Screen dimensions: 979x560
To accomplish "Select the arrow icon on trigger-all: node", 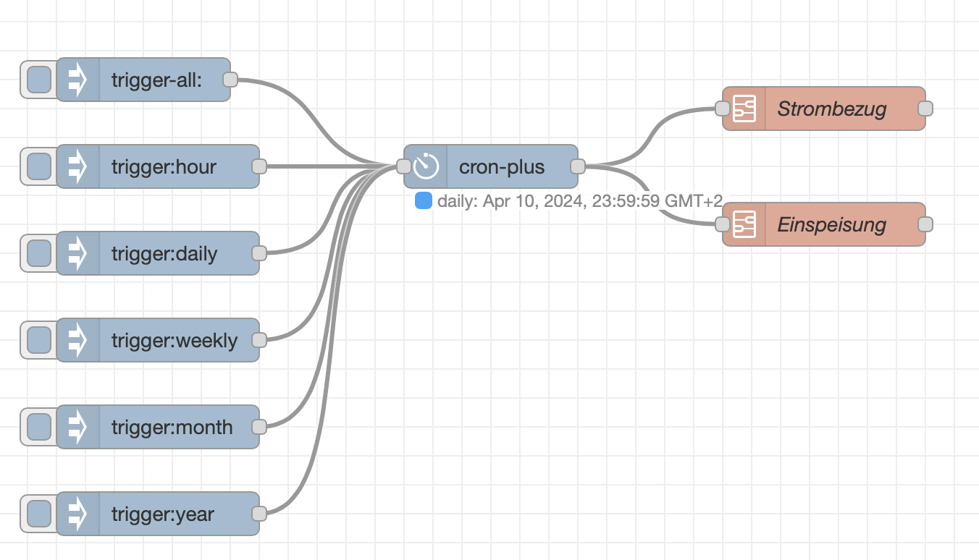I will pyautogui.click(x=77, y=80).
